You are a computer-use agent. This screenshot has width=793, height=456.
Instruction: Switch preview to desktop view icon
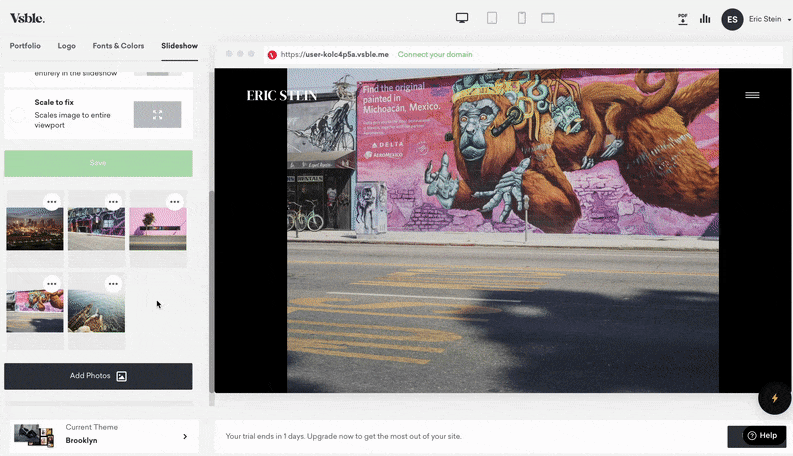[x=462, y=18]
